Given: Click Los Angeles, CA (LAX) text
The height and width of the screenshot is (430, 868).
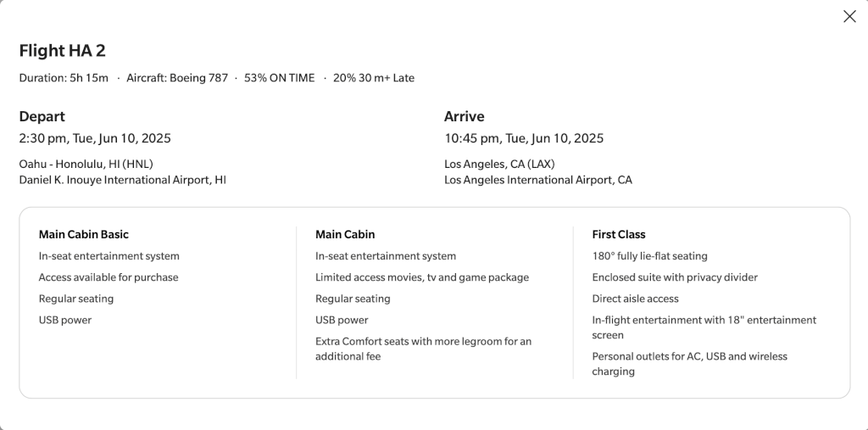Looking at the screenshot, I should [499, 165].
